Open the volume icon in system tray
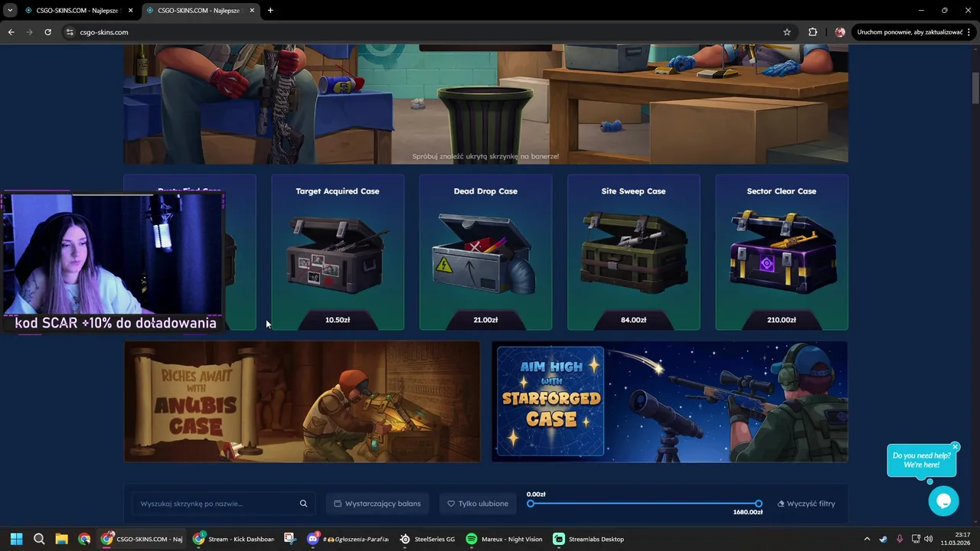Image resolution: width=980 pixels, height=551 pixels. [x=928, y=539]
